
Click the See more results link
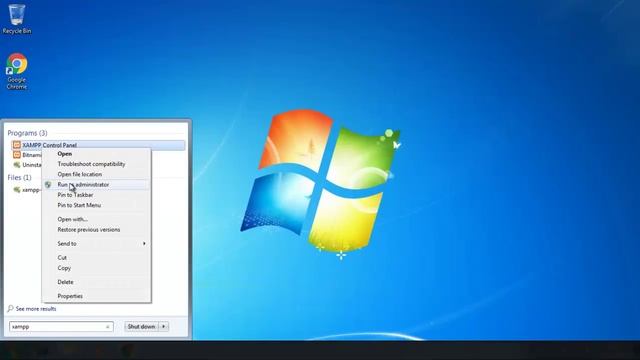[x=36, y=309]
